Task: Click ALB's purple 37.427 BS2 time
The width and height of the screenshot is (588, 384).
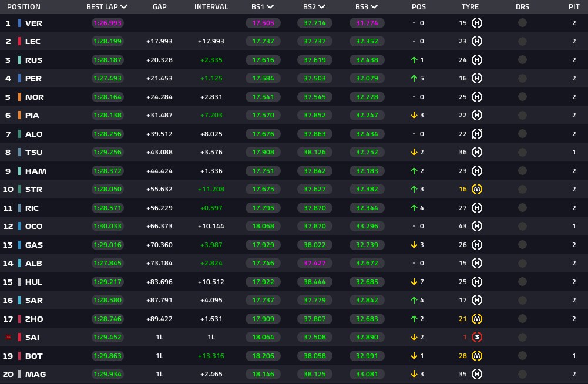Action: (x=315, y=263)
